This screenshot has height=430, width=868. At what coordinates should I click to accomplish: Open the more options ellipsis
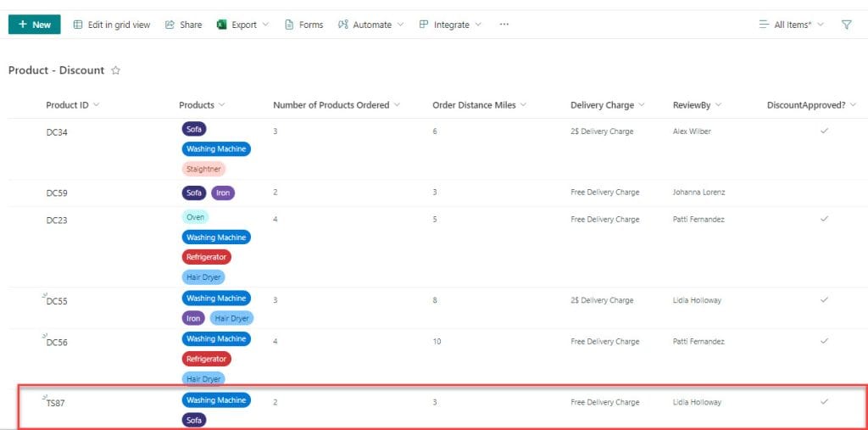[x=504, y=25]
